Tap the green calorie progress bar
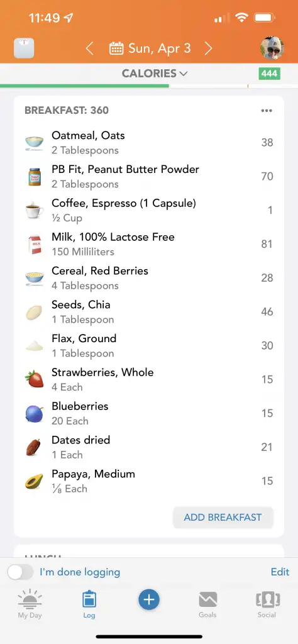This screenshot has width=298, height=644. click(84, 86)
